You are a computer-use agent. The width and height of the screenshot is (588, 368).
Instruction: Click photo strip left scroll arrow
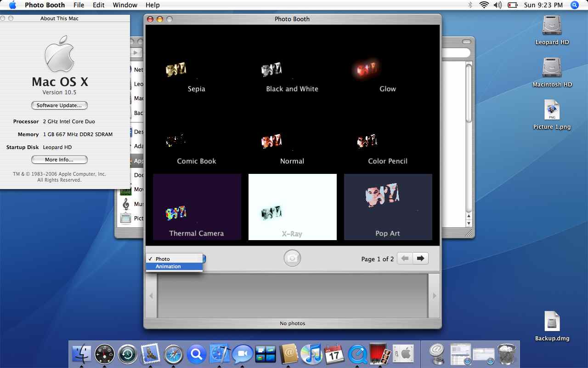[x=151, y=296]
